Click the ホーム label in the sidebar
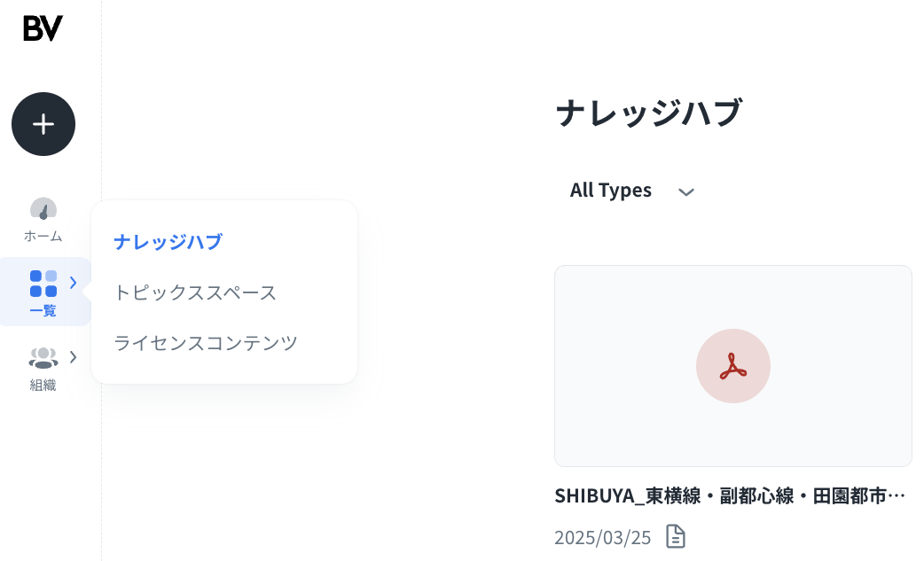This screenshot has height=561, width=924. coord(43,237)
